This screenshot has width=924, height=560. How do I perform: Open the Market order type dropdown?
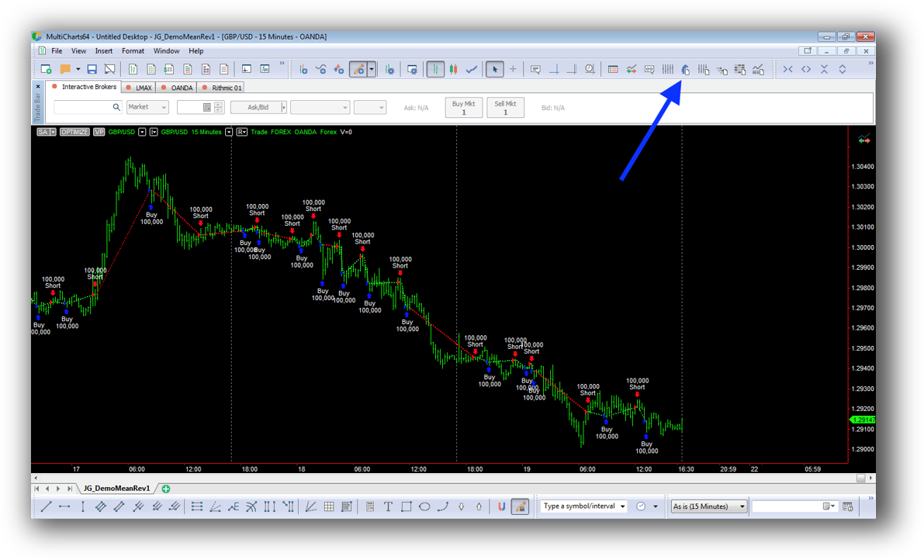[x=147, y=108]
